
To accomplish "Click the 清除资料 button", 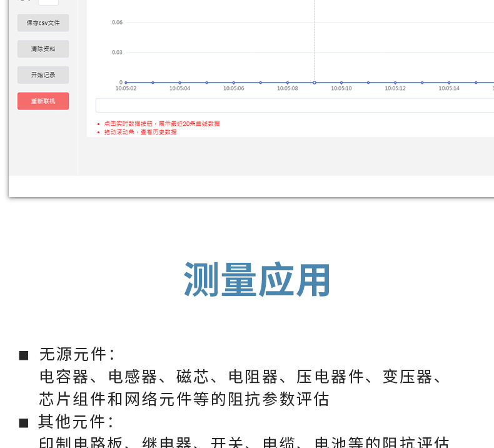I will click(43, 49).
